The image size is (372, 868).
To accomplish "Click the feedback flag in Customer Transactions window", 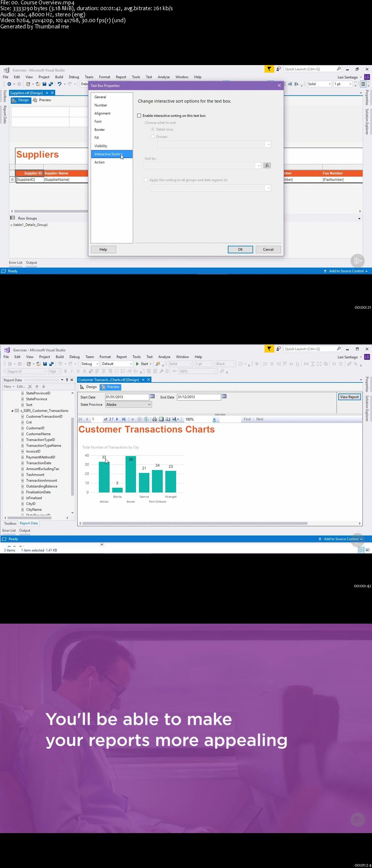I will click(269, 349).
